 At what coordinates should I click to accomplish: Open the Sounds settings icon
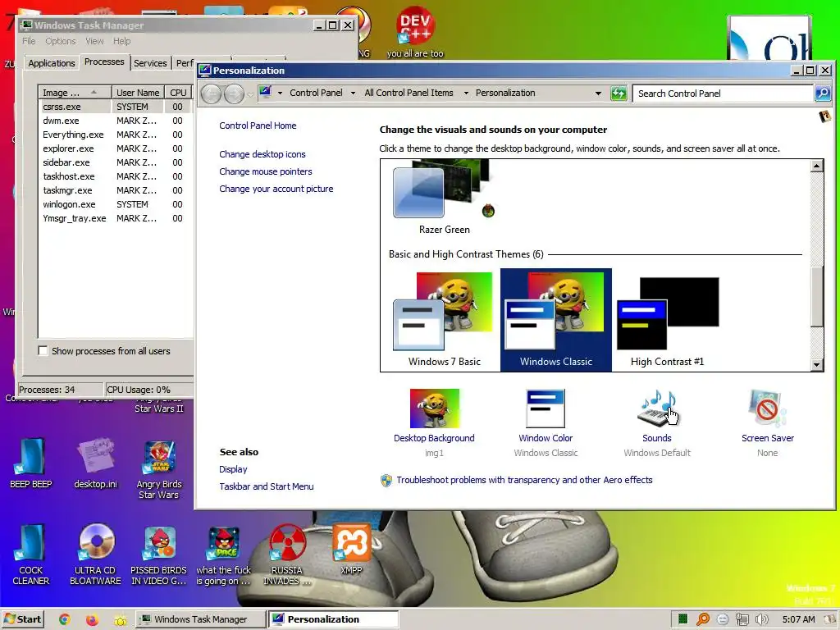pyautogui.click(x=657, y=409)
